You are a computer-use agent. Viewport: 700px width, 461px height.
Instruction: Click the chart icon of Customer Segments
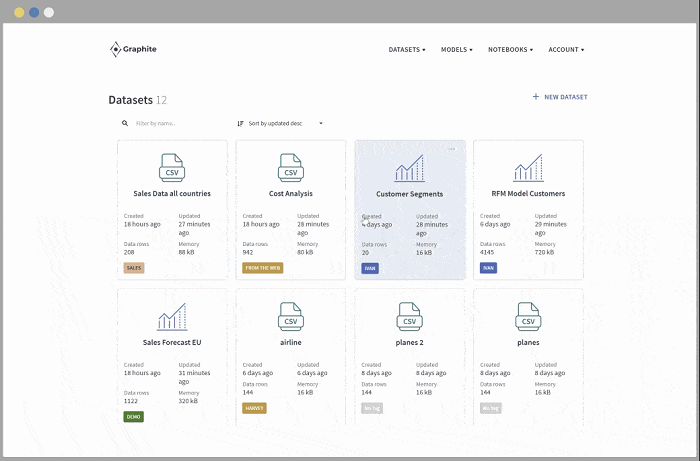tap(409, 168)
